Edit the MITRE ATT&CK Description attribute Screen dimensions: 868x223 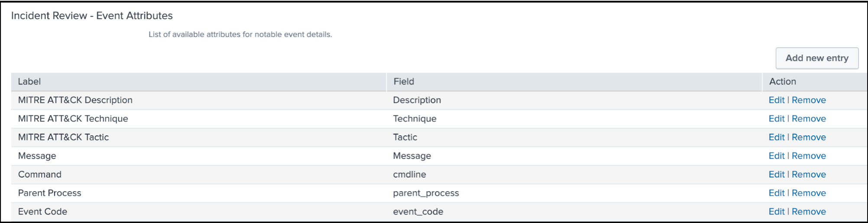tap(777, 100)
